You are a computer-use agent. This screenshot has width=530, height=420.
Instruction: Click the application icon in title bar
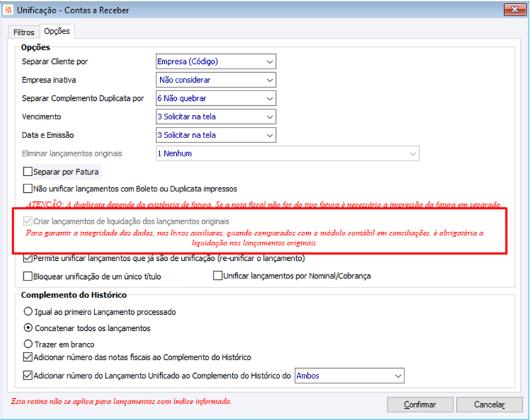8,10
